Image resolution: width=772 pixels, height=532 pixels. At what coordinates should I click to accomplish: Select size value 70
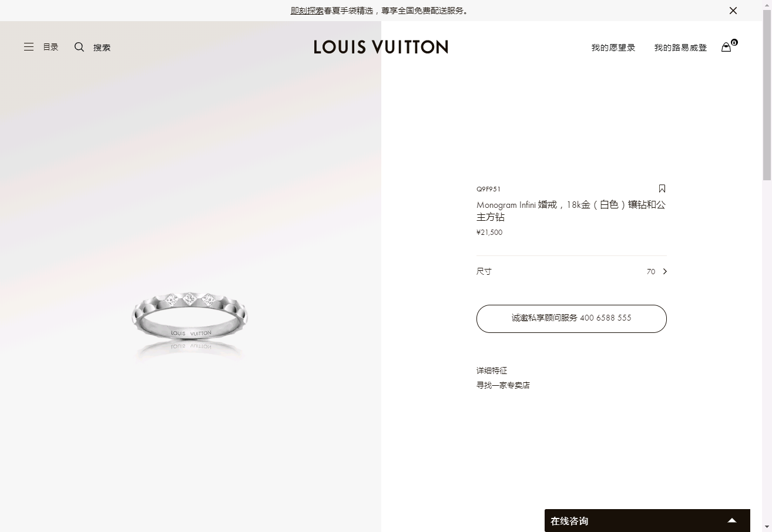[x=651, y=272]
